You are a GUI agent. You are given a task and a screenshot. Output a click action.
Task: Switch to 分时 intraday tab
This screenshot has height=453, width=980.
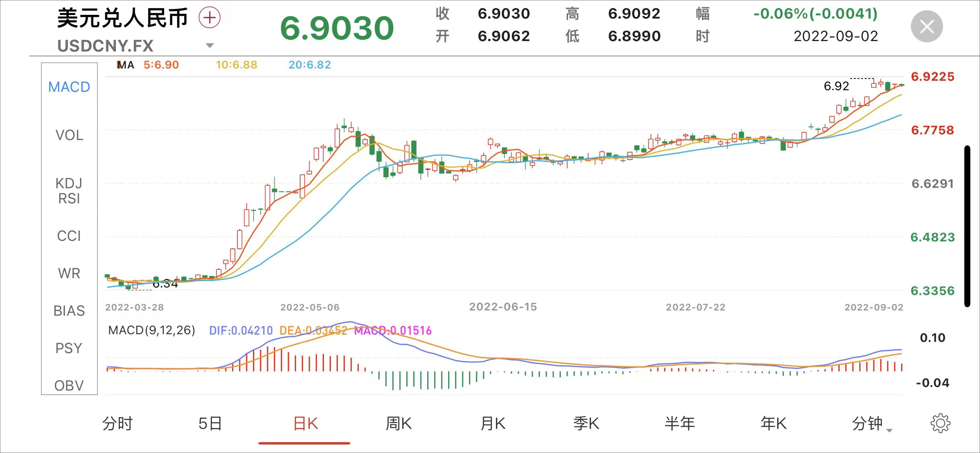117,424
